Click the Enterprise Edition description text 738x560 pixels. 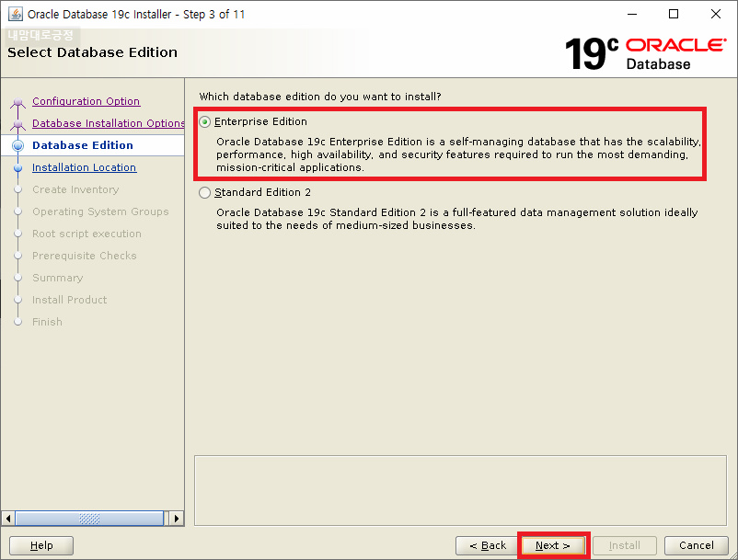click(x=458, y=154)
